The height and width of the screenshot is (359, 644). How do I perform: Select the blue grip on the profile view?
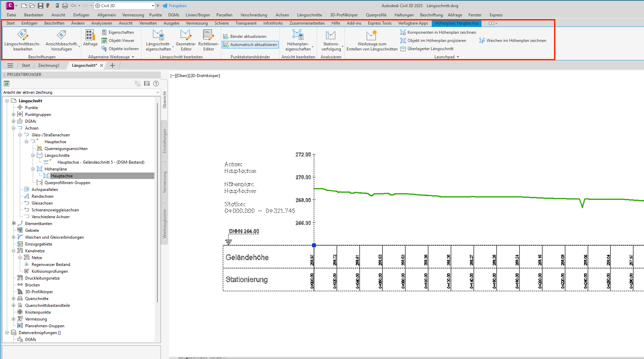tap(314, 245)
